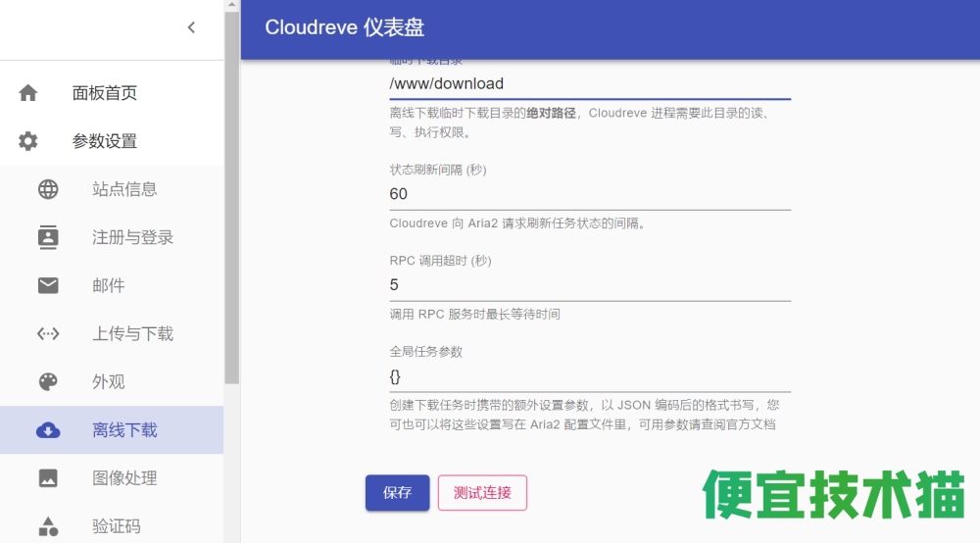
Task: Click the envelope icon for 邮件
Action: point(48,285)
